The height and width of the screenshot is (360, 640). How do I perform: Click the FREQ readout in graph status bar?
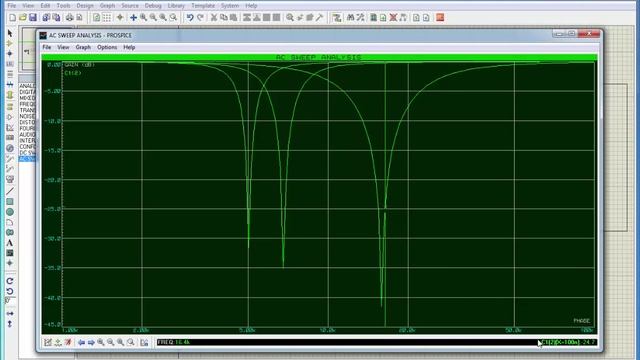click(x=173, y=342)
